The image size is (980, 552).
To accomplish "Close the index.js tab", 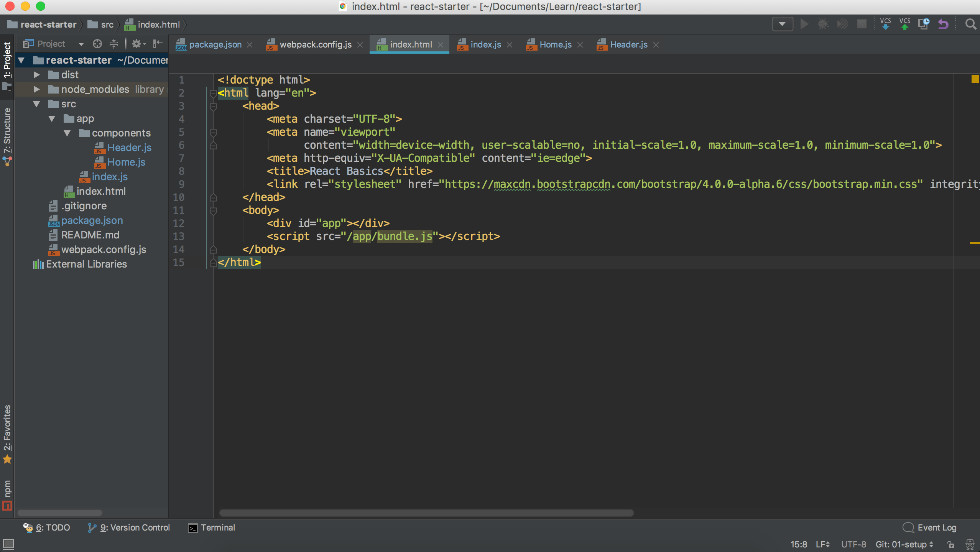I will coord(510,45).
